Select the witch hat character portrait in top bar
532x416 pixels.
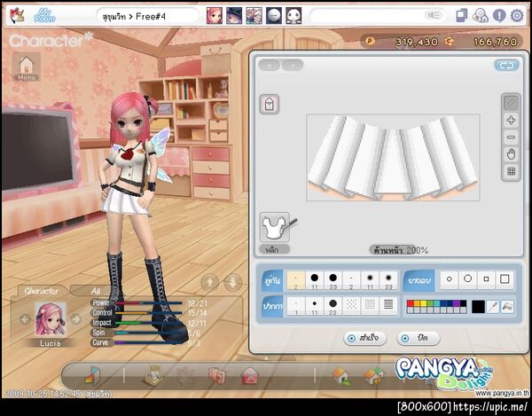[234, 16]
